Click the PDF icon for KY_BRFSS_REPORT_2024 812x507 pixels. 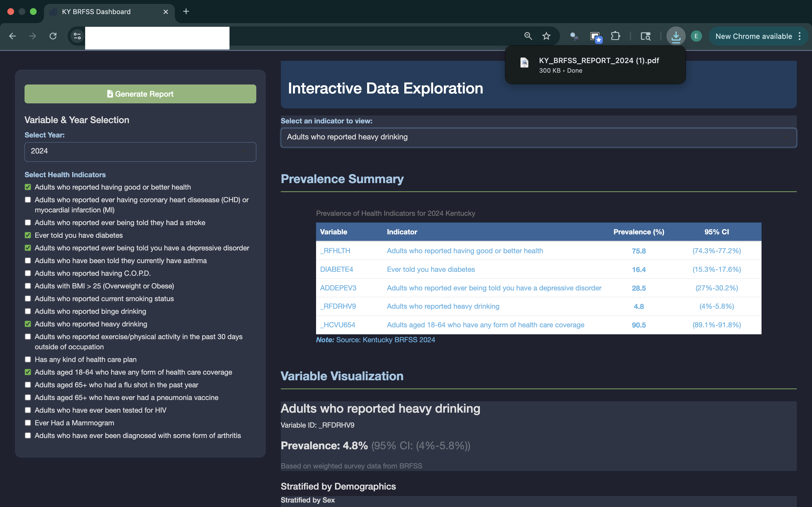(524, 63)
